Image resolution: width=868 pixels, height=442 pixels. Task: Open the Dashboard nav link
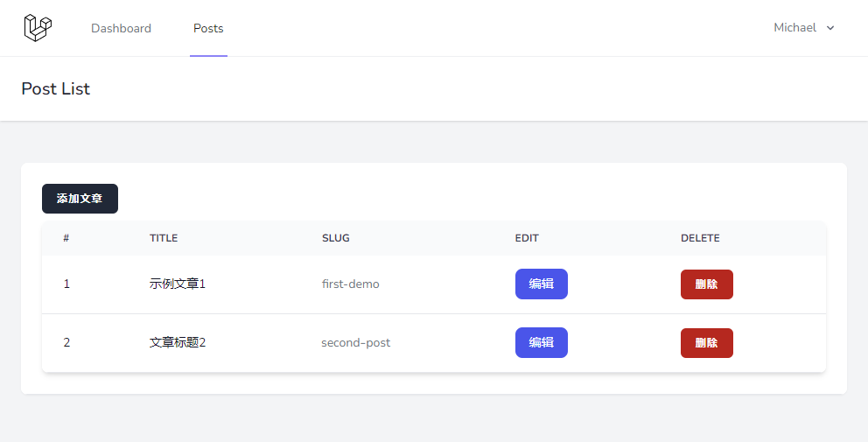click(x=121, y=28)
